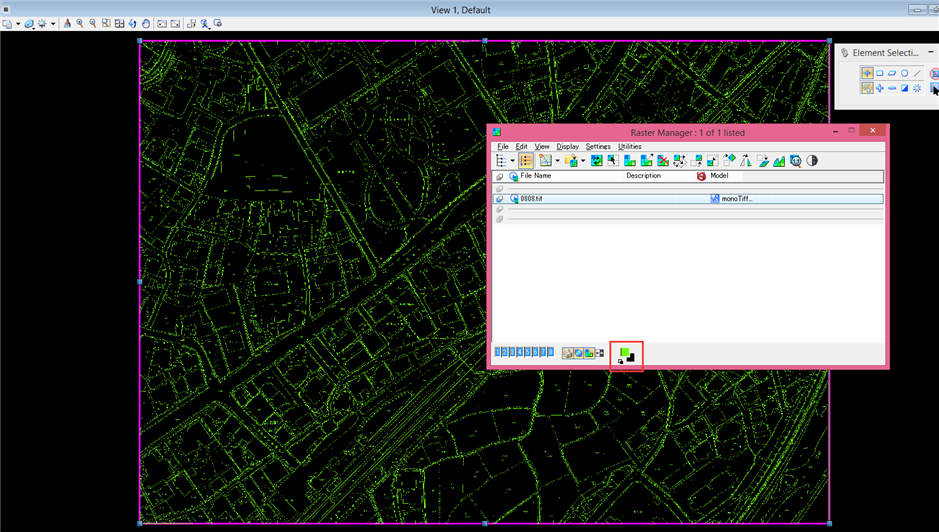Expand the hierarchy tree view dropdown
Screen dimensions: 939x532
click(512, 160)
